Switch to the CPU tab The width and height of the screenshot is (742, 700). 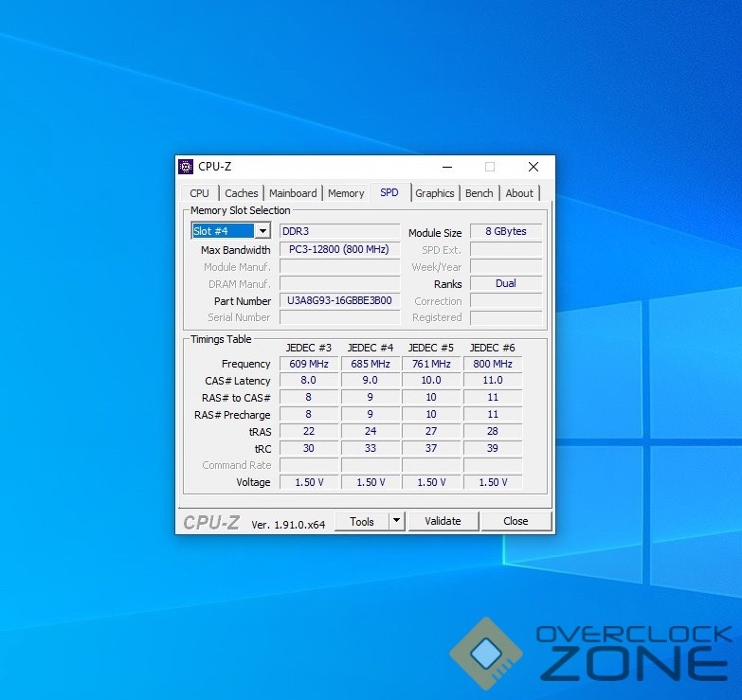coord(200,193)
